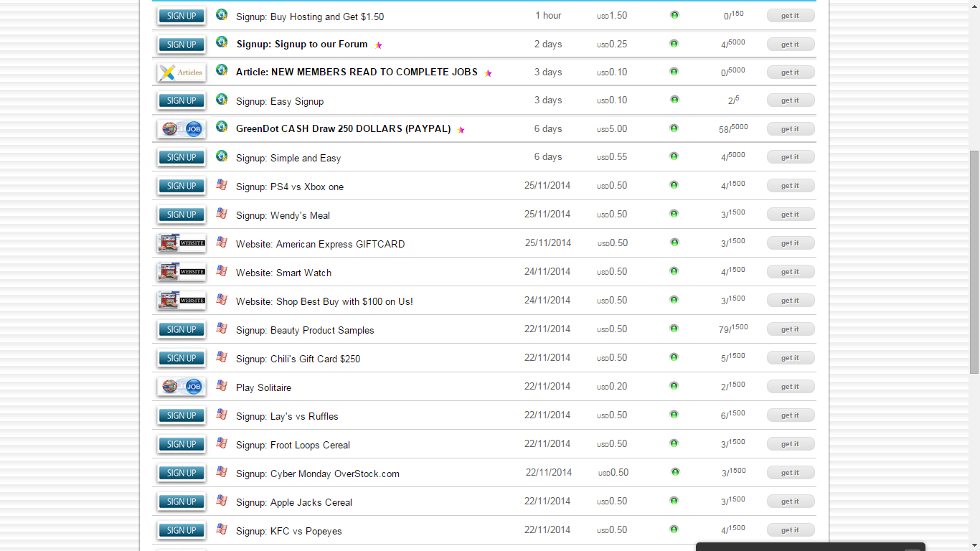
Task: Open 'Article: NEW MEMBERS READ TO COMPLETE JOBS'
Action: (357, 72)
